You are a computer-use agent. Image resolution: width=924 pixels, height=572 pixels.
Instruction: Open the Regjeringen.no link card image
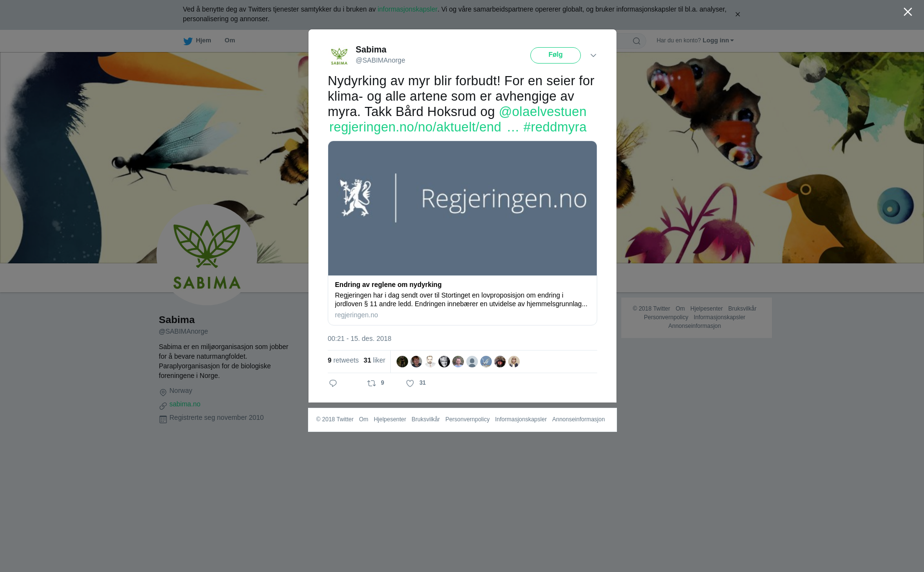pyautogui.click(x=462, y=208)
